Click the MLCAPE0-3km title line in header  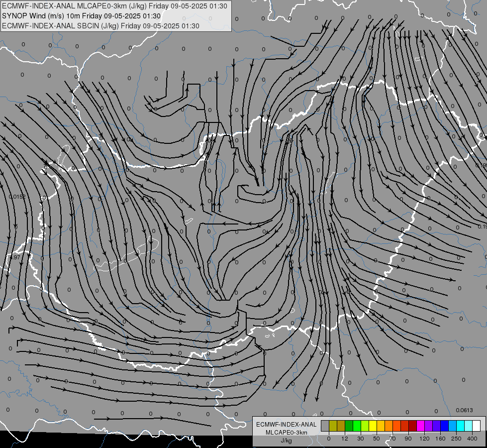pyautogui.click(x=114, y=6)
